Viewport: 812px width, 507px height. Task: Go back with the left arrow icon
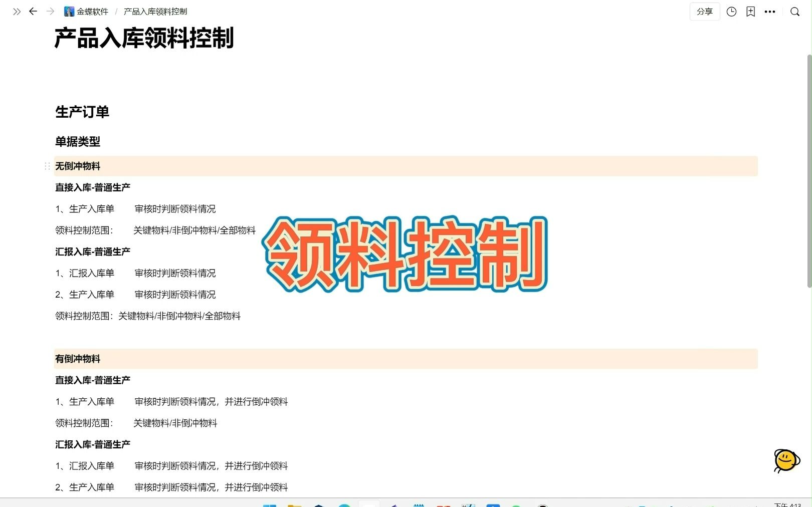tap(33, 11)
